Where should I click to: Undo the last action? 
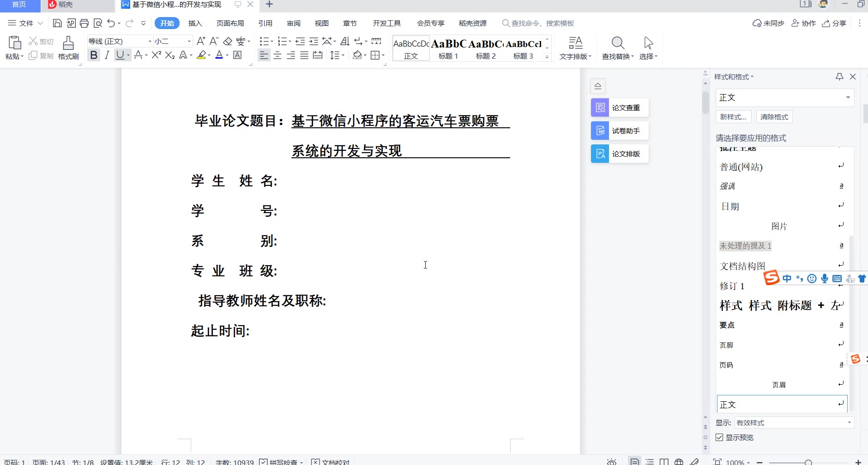(x=111, y=23)
